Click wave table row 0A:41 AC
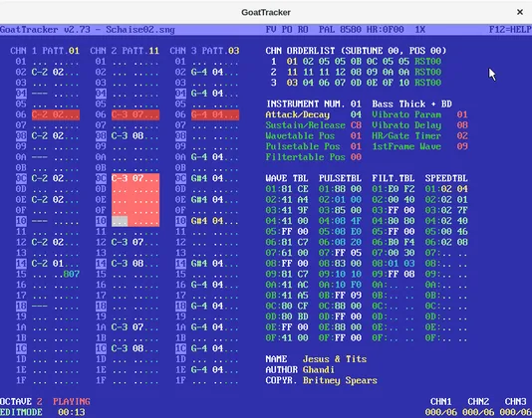Image resolution: width=532 pixels, height=418 pixels. [287, 285]
